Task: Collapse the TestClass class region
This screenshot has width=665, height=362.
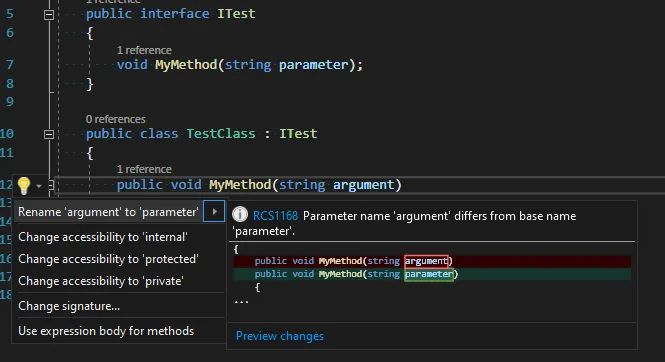Action: pyautogui.click(x=49, y=134)
